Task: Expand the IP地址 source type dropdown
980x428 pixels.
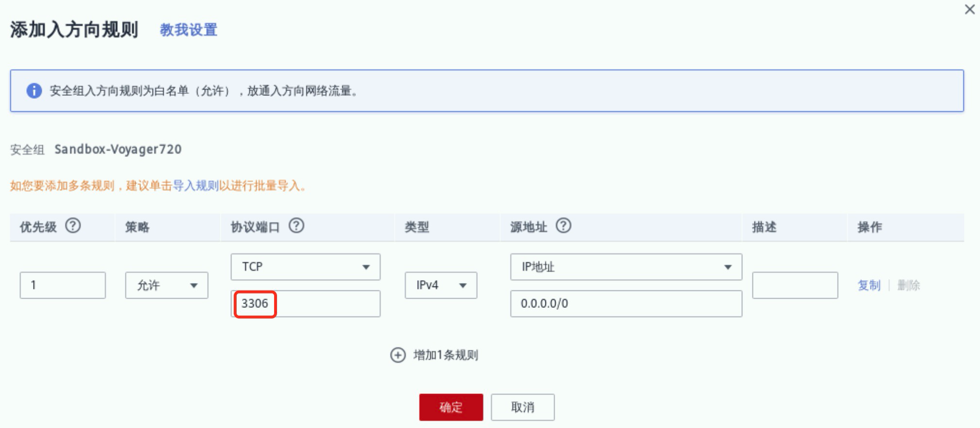Action: pyautogui.click(x=626, y=267)
